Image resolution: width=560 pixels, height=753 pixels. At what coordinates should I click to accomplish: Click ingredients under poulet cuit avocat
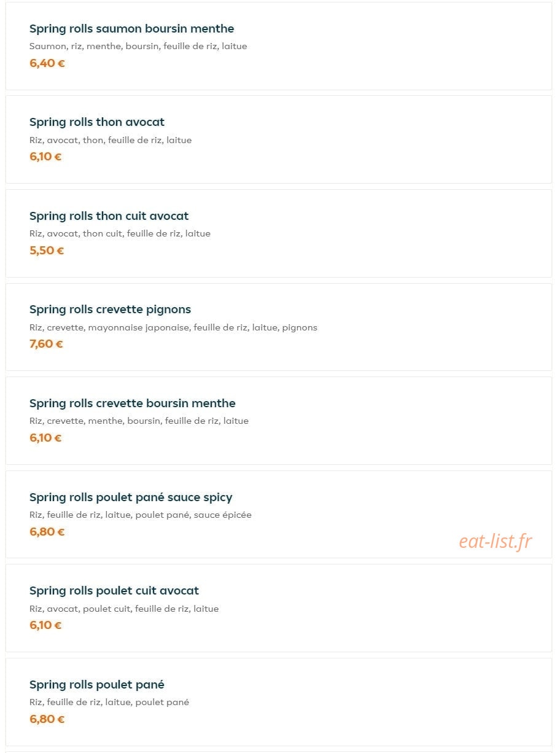pos(124,609)
